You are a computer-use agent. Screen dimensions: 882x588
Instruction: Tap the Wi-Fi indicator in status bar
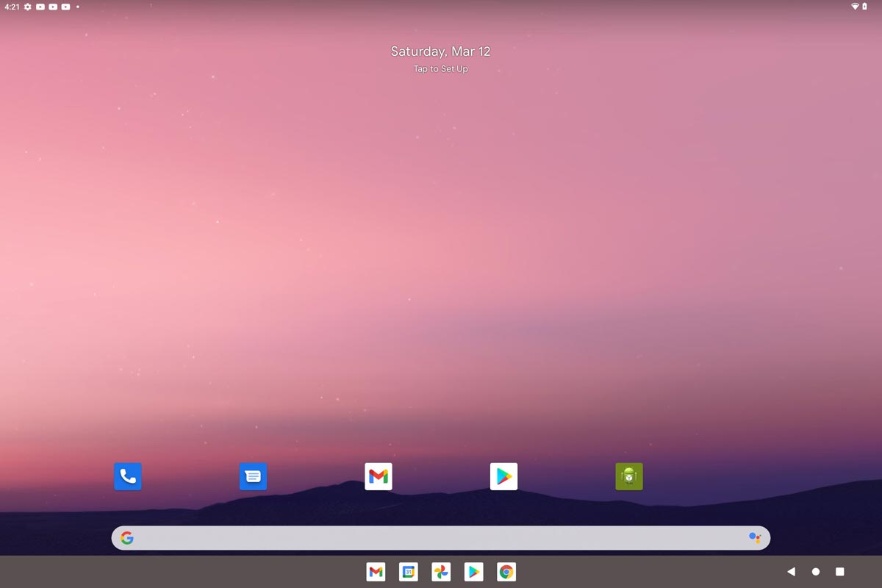[855, 7]
